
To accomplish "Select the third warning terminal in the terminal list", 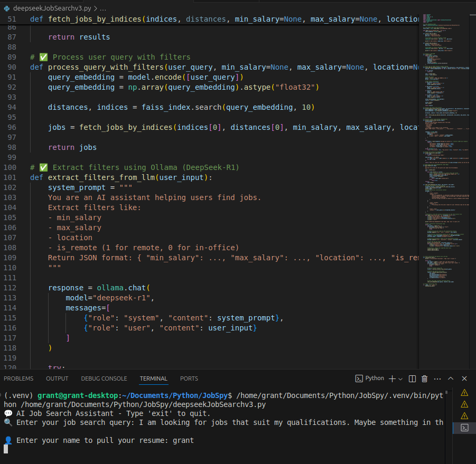I will tap(464, 416).
